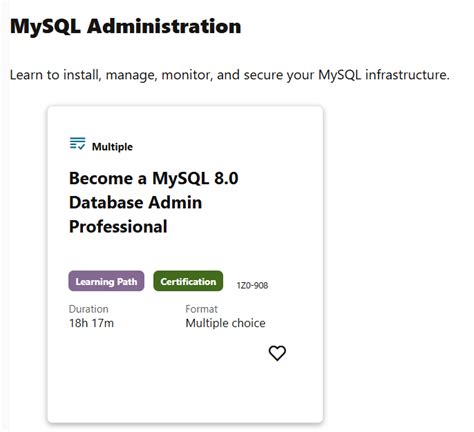Click 'Learn to install' in the description
474x432 pixels.
pyautogui.click(x=55, y=75)
